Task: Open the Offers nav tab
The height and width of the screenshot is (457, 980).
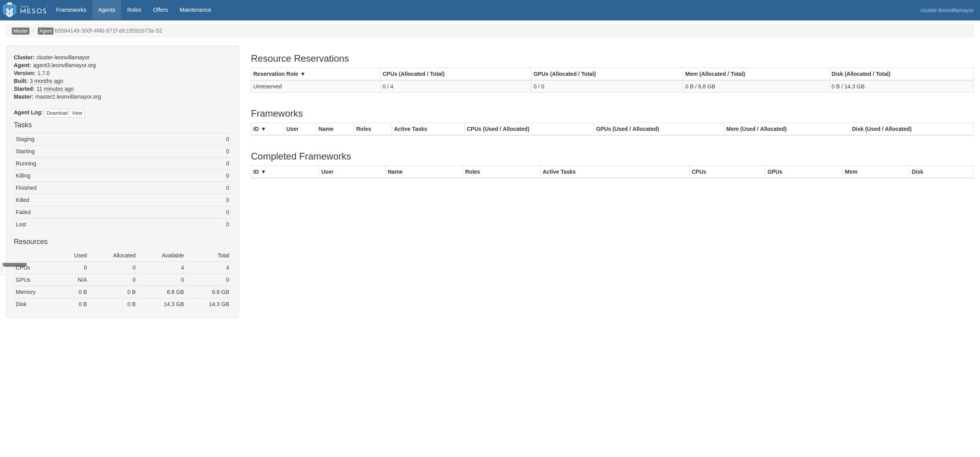Action: 160,10
